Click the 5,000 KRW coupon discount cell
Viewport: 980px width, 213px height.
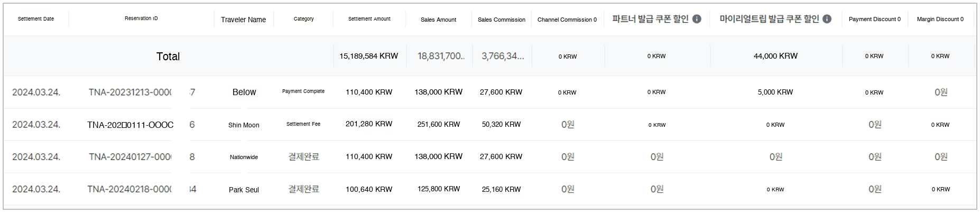click(x=775, y=92)
